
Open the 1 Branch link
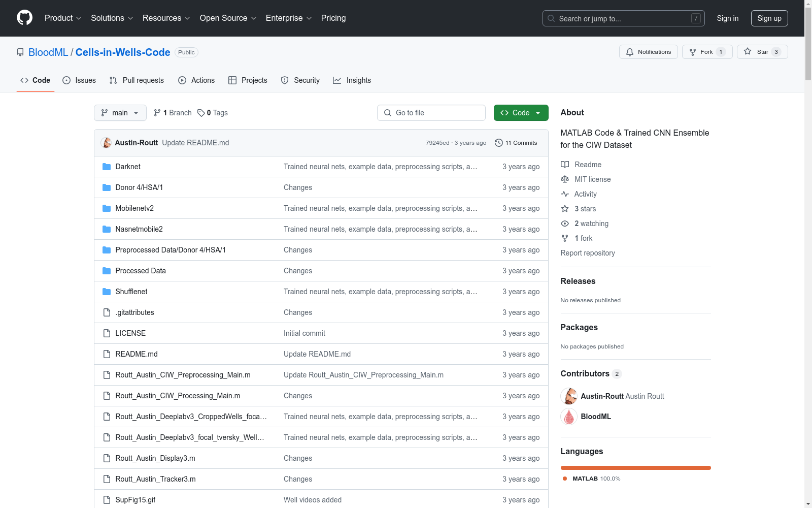pos(173,113)
